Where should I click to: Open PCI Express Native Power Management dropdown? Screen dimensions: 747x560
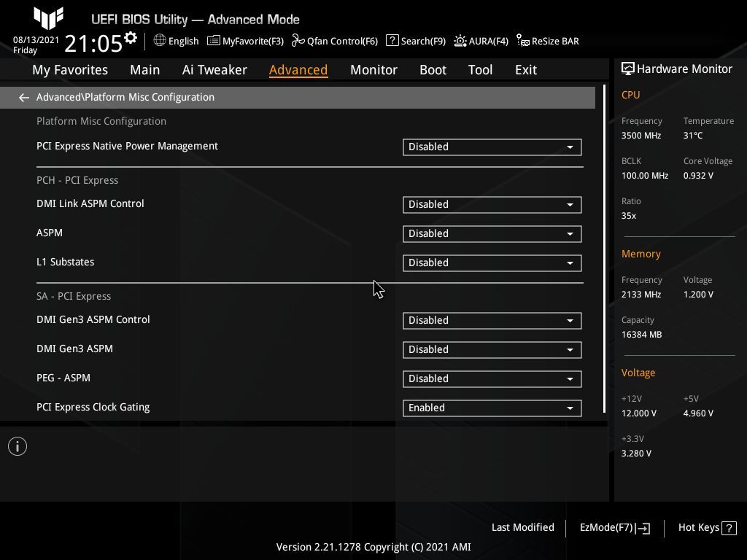[x=492, y=147]
